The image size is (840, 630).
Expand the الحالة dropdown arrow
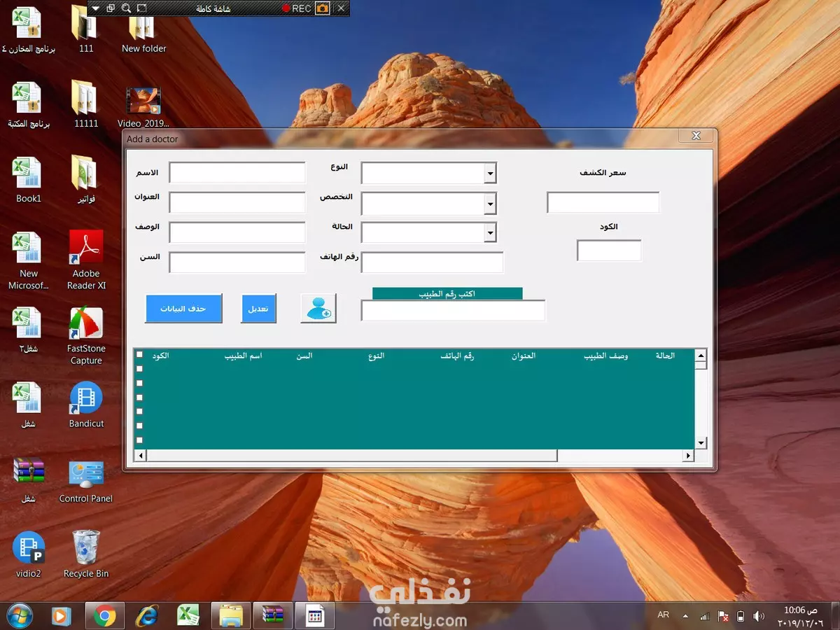pos(490,232)
